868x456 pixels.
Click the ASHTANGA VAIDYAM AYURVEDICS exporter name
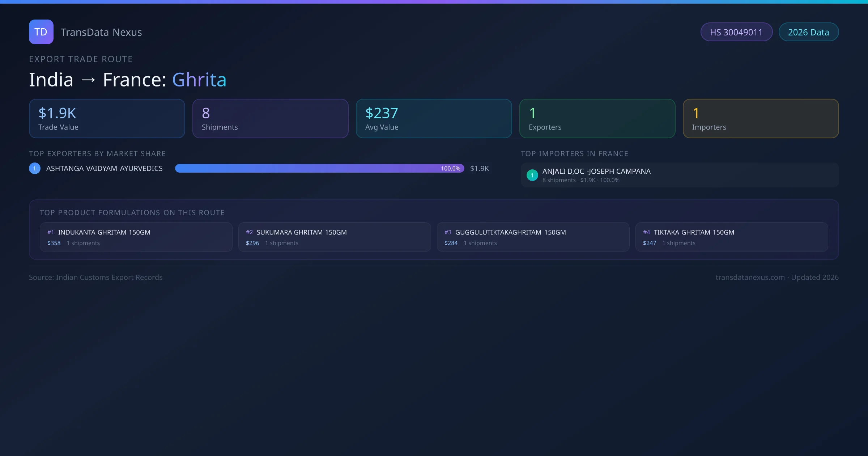click(105, 169)
